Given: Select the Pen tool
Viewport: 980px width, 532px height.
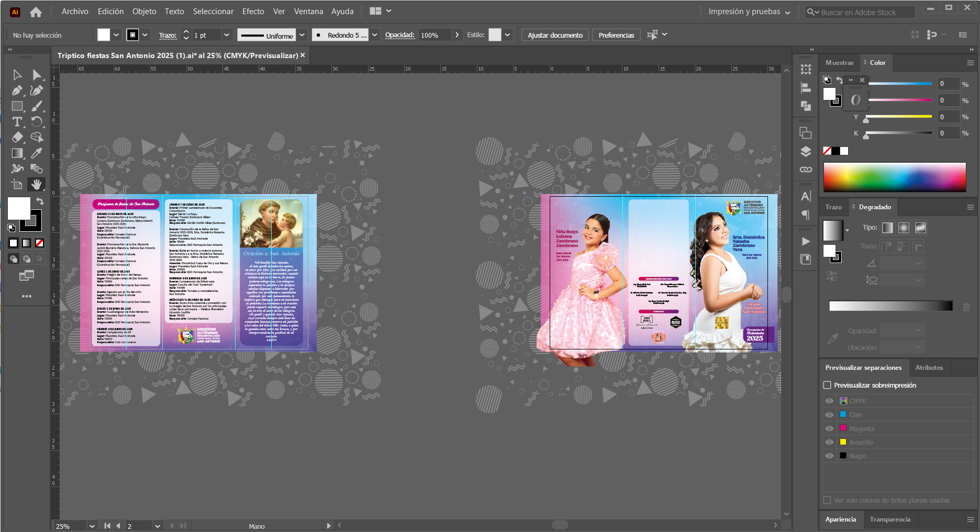Looking at the screenshot, I should tap(17, 90).
